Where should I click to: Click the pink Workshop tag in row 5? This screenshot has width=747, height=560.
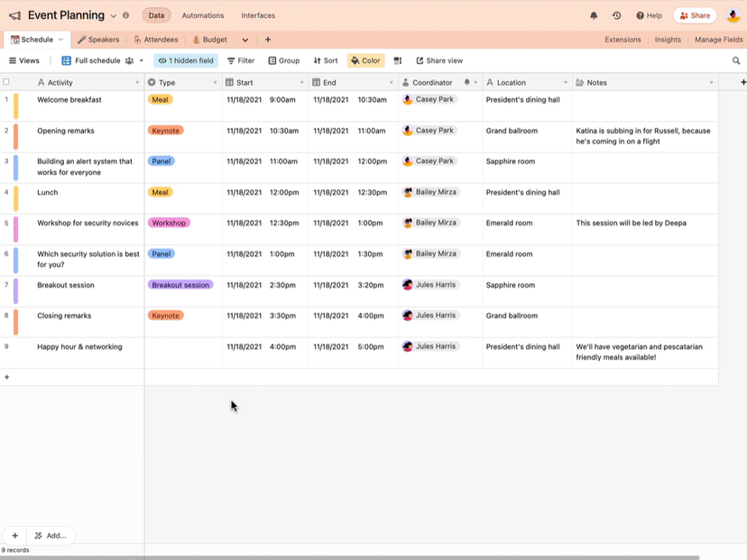point(168,223)
